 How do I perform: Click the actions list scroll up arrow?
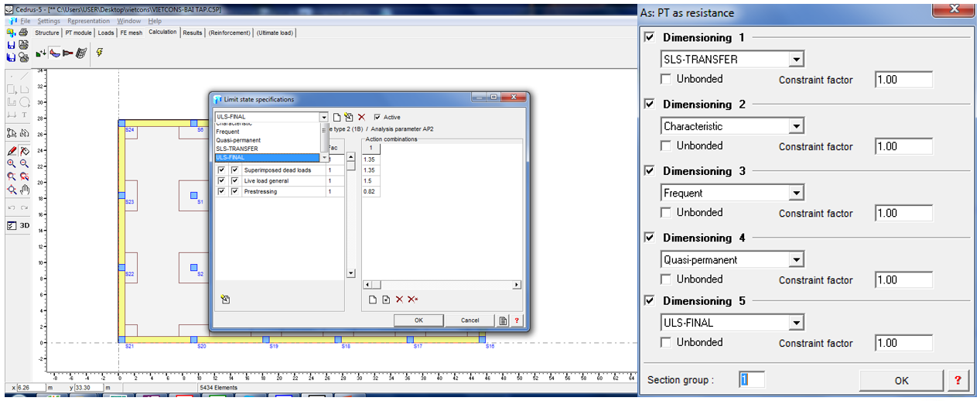coord(350,156)
